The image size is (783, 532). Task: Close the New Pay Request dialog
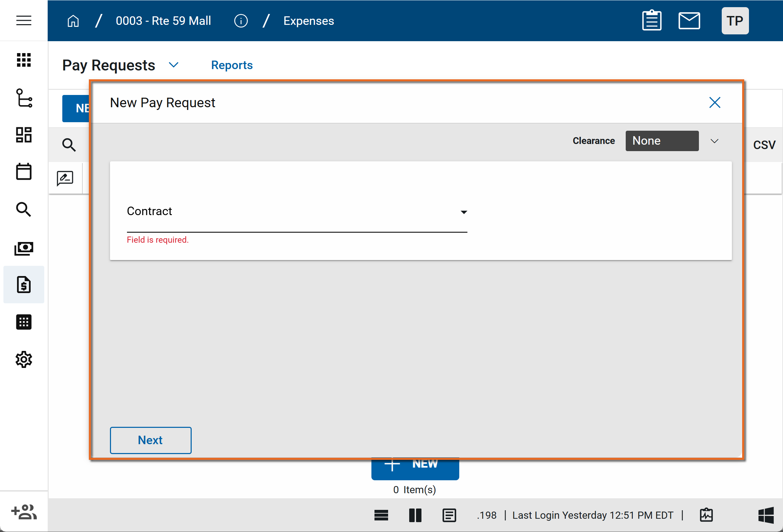coord(715,102)
